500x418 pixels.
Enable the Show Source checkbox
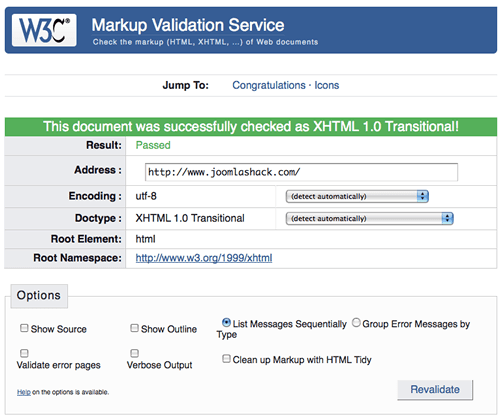(24, 328)
